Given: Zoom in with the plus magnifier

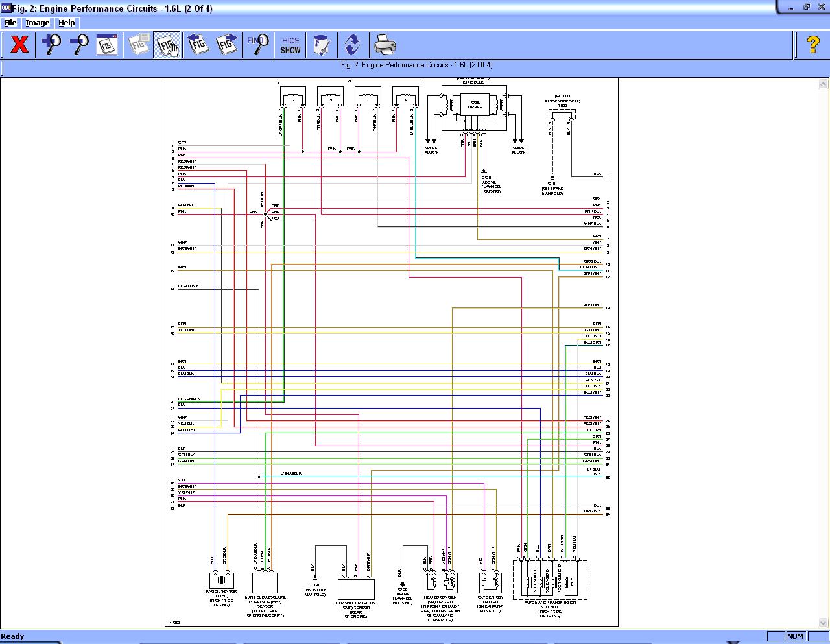Looking at the screenshot, I should [51, 45].
